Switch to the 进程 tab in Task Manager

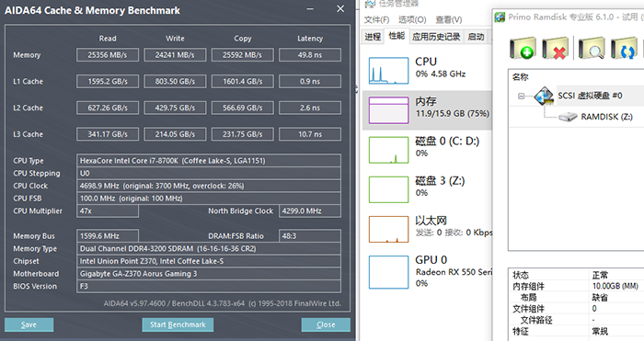pos(373,37)
